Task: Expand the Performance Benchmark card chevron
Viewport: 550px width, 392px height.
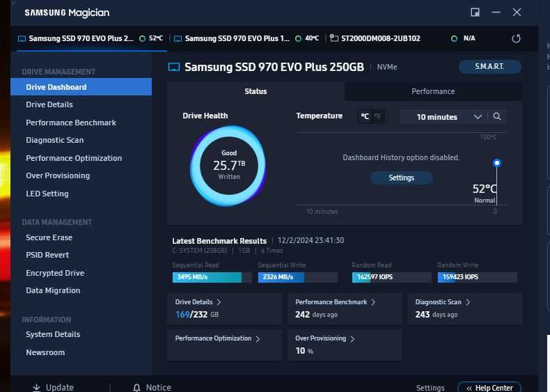Action: [x=373, y=302]
